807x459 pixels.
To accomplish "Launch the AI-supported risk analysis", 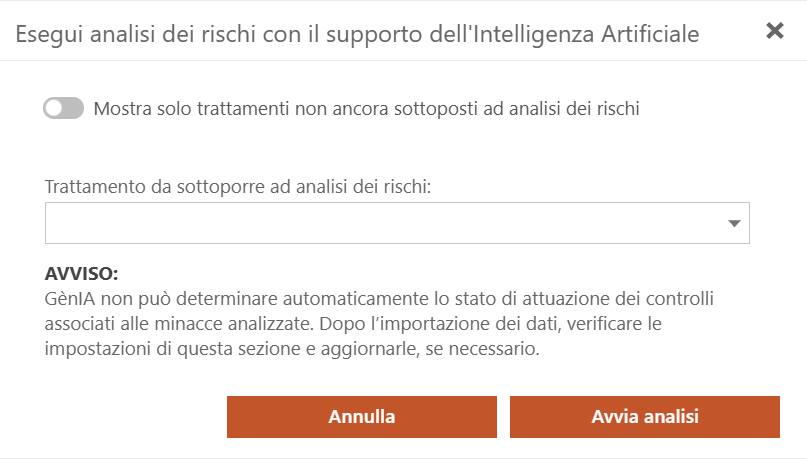I will click(x=644, y=416).
